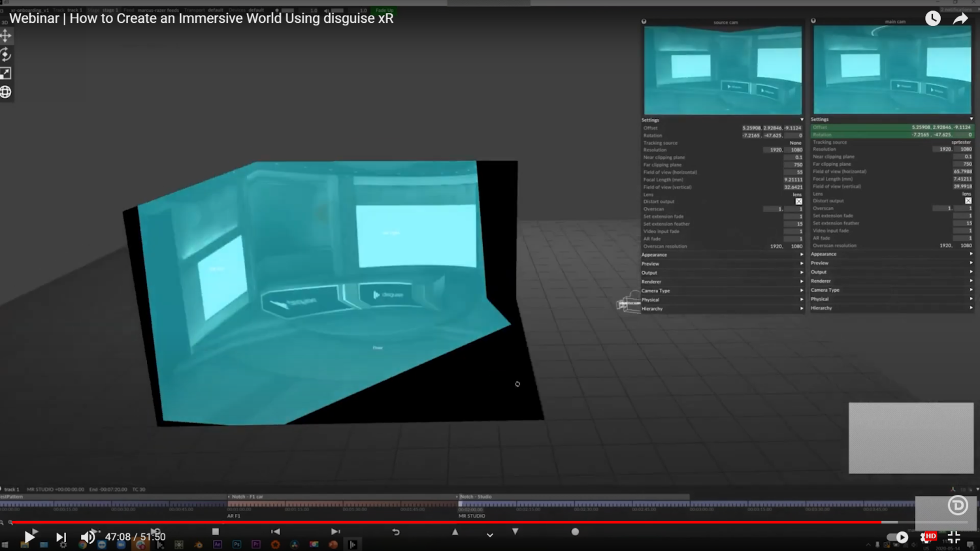This screenshot has height=551, width=980.
Task: Click the Devices 'default' item in top bar
Action: pos(255,10)
